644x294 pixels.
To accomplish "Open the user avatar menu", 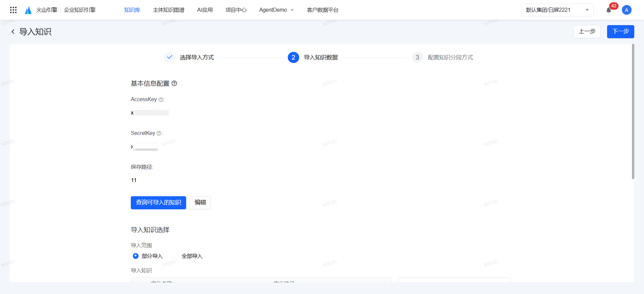I will pyautogui.click(x=627, y=10).
